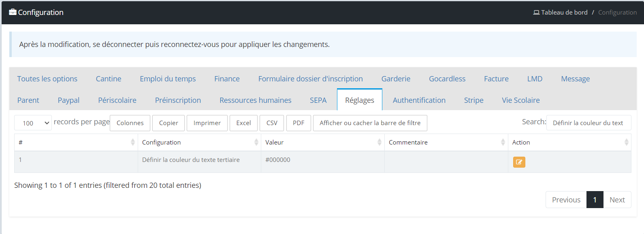Export the table with the Excel button
Image resolution: width=644 pixels, height=234 pixels.
tap(243, 123)
